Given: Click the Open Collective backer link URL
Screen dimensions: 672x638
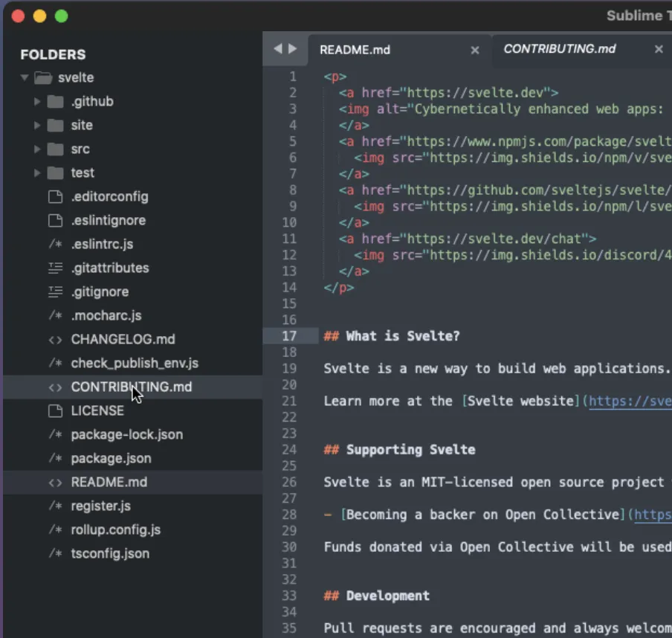Looking at the screenshot, I should [653, 515].
